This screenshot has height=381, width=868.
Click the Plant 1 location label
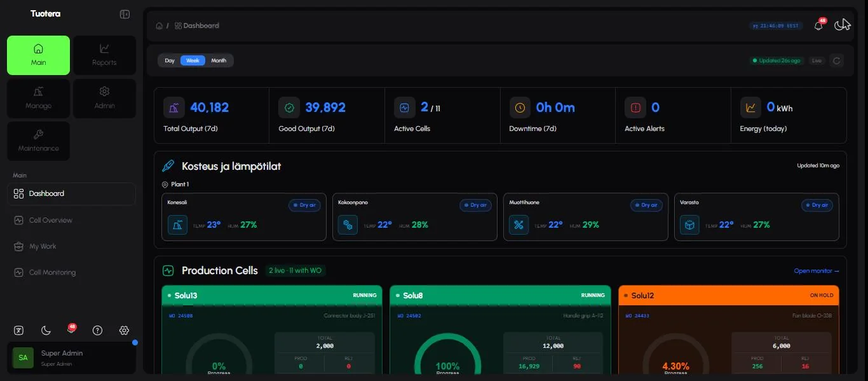point(175,184)
